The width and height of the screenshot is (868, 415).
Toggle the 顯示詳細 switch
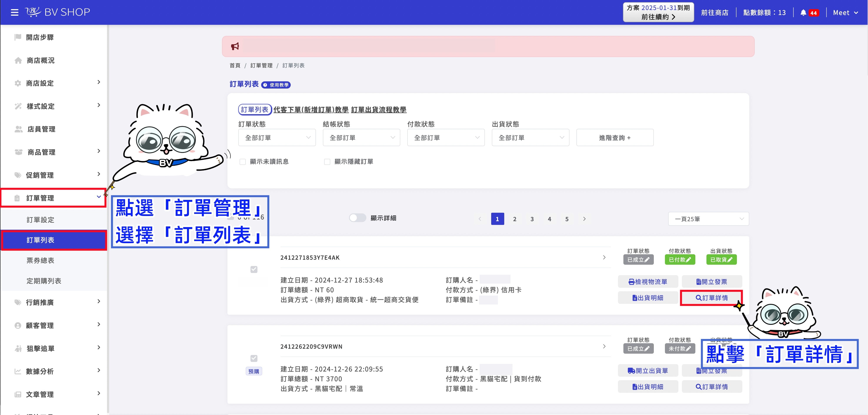pos(357,218)
